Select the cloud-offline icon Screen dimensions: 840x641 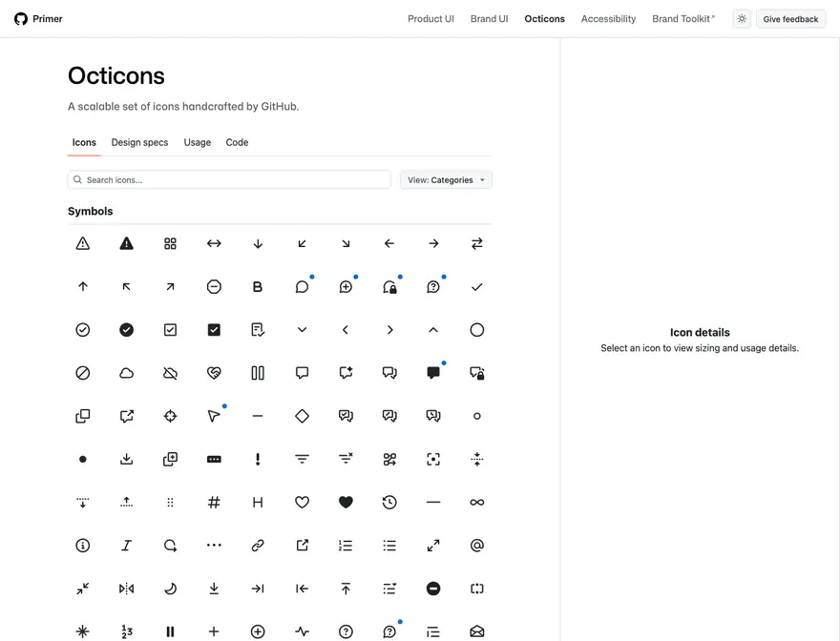tap(170, 373)
